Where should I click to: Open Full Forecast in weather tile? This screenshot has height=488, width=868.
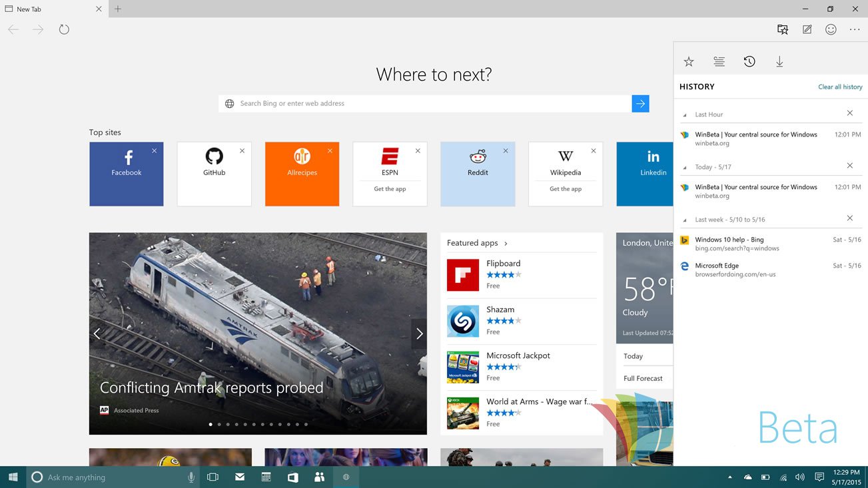tap(643, 378)
